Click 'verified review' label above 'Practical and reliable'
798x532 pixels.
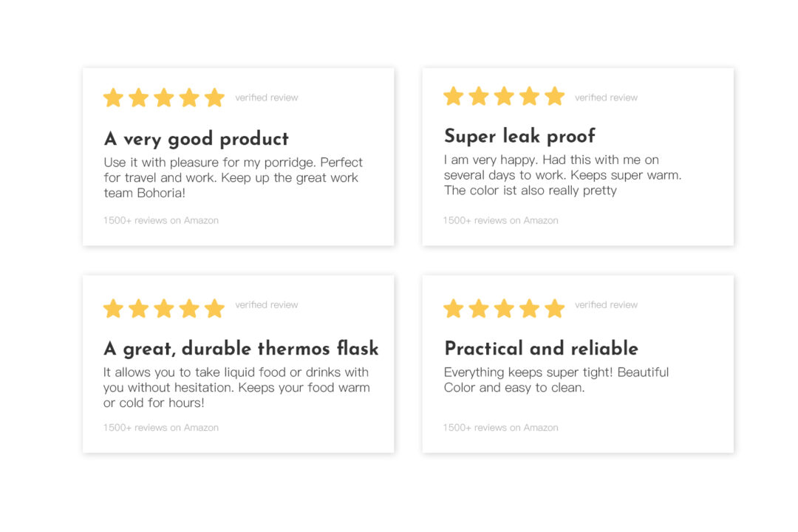606,305
